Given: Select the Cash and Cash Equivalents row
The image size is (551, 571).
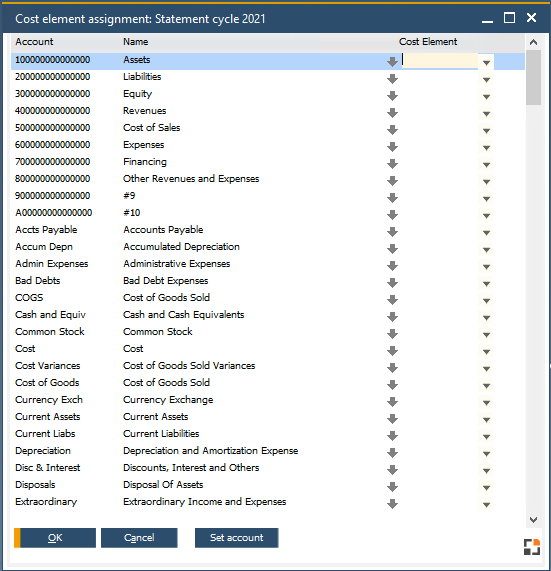Looking at the screenshot, I should [268, 315].
